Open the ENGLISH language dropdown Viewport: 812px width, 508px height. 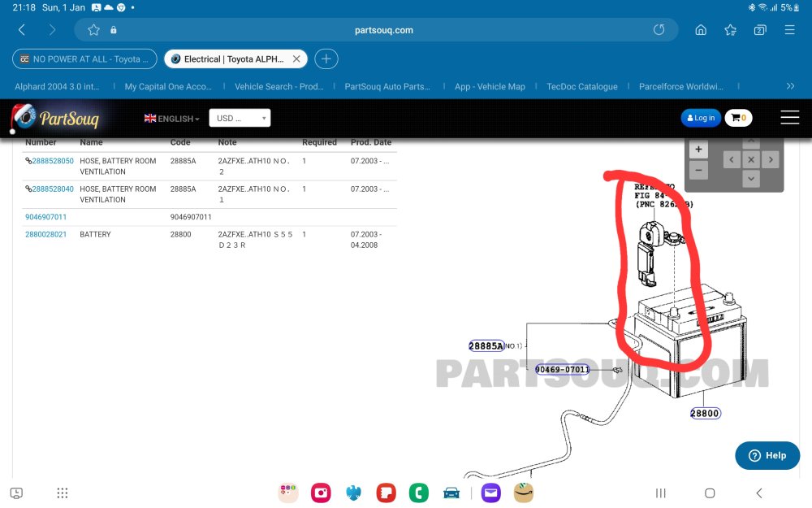pyautogui.click(x=172, y=118)
